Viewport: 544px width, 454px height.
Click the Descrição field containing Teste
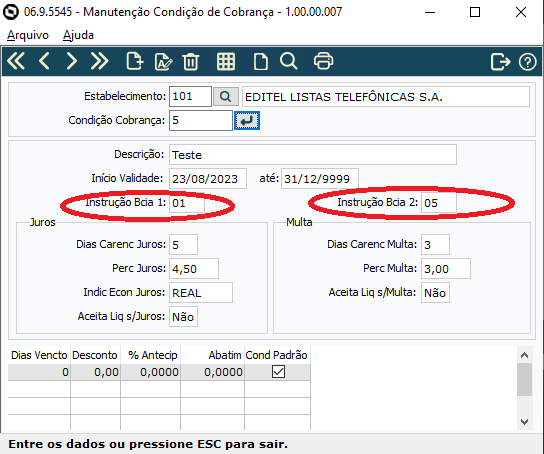pyautogui.click(x=313, y=155)
